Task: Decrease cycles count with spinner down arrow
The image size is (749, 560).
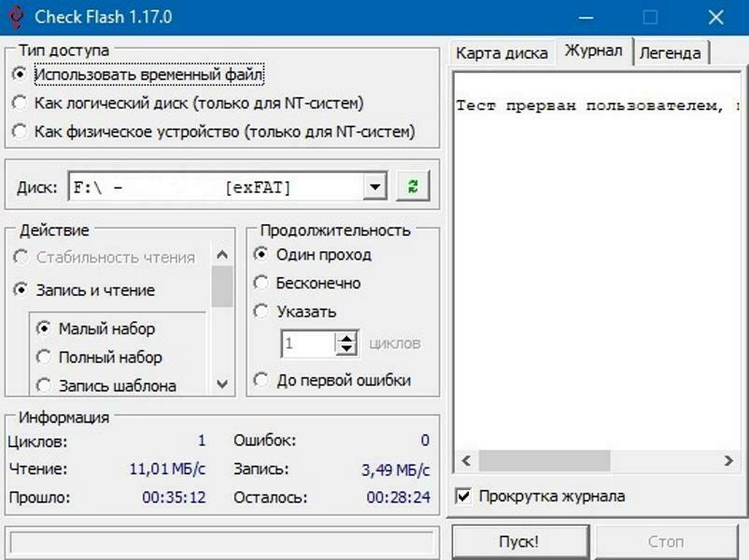Action: click(346, 349)
